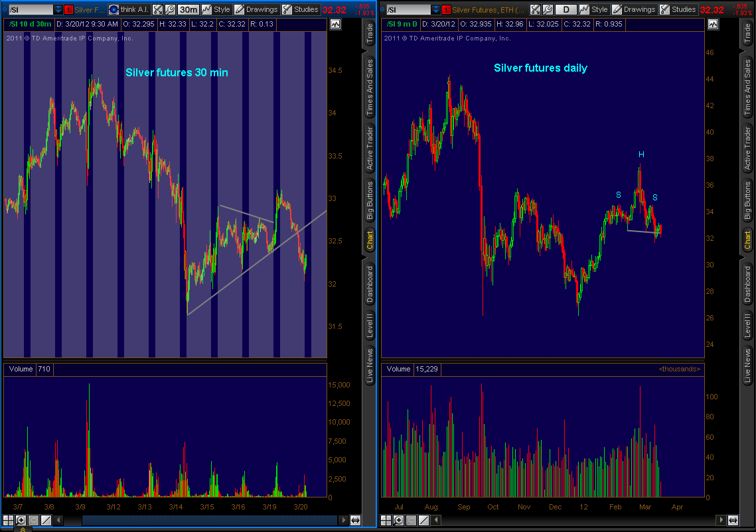756x532 pixels.
Task: Select the Chart tab on left sidebar
Action: point(369,240)
